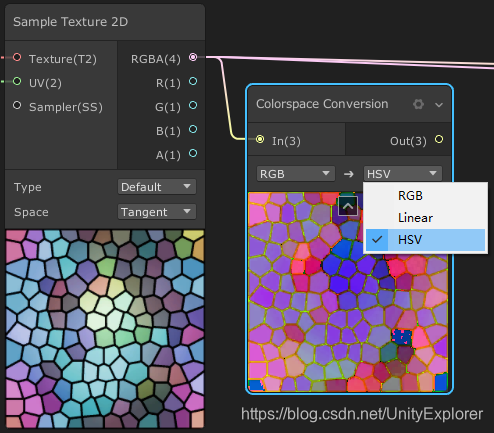
Task: Click the Sampler(SS) input port
Action: pos(17,106)
